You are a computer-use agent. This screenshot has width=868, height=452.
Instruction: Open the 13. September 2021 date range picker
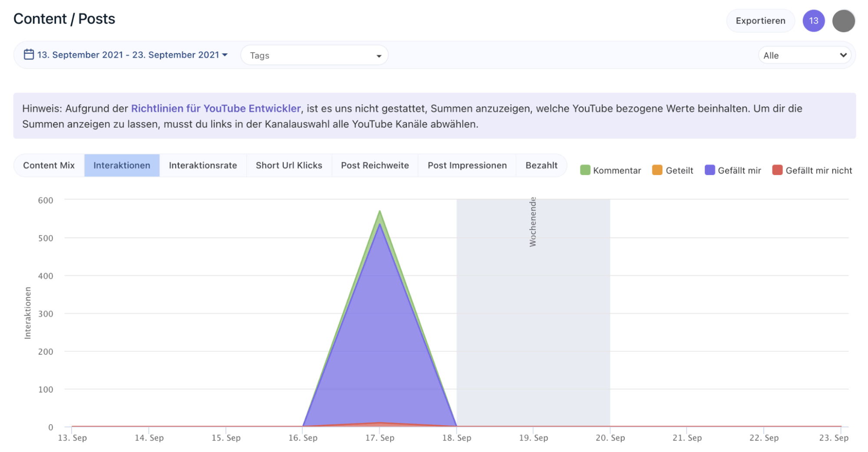click(126, 55)
